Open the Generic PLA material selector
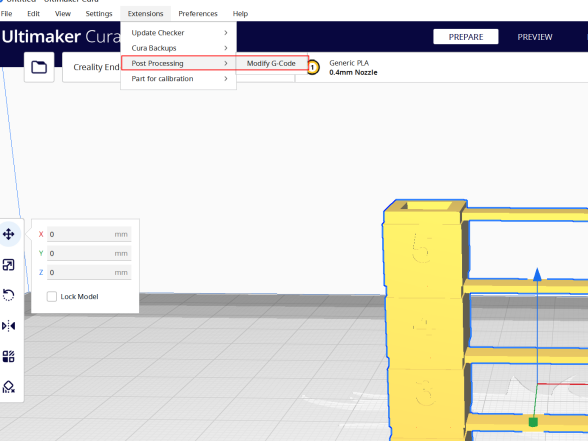Image resolution: width=588 pixels, height=441 pixels. pyautogui.click(x=353, y=68)
